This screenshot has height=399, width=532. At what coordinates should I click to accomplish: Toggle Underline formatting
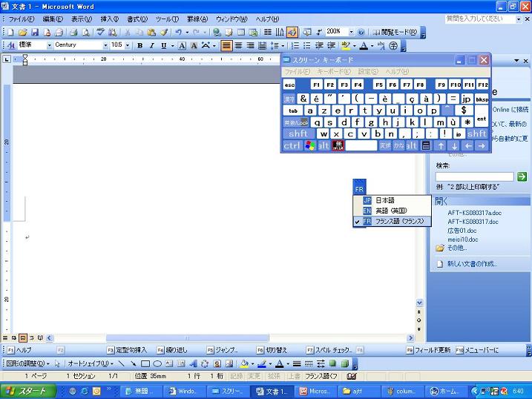pyautogui.click(x=164, y=45)
